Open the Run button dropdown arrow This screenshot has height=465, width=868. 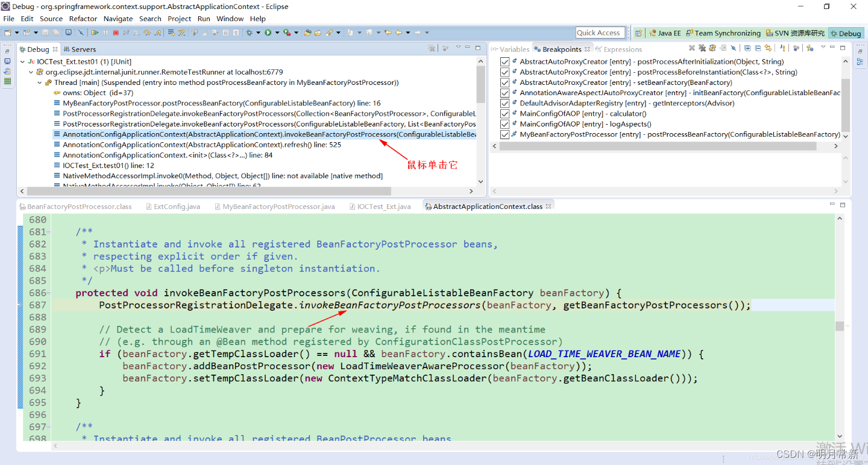pos(277,33)
